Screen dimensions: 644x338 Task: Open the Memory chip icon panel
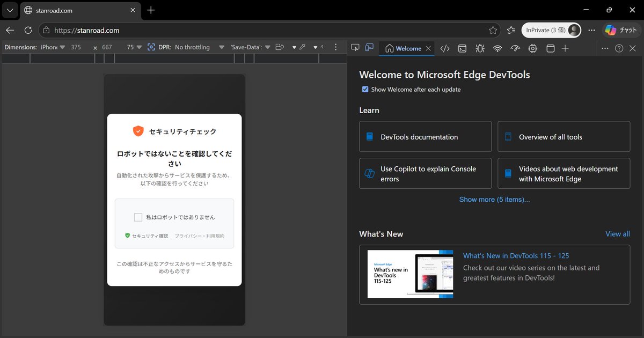(532, 48)
